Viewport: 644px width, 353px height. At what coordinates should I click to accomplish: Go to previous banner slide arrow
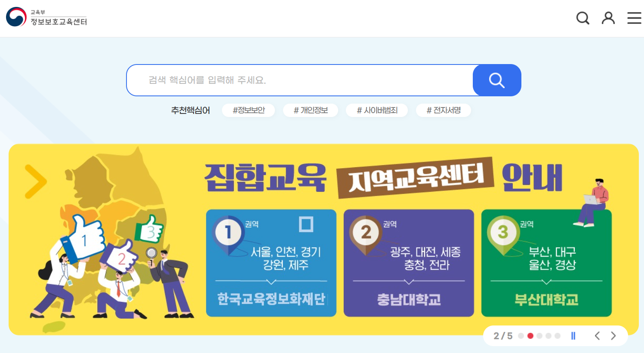(x=597, y=336)
